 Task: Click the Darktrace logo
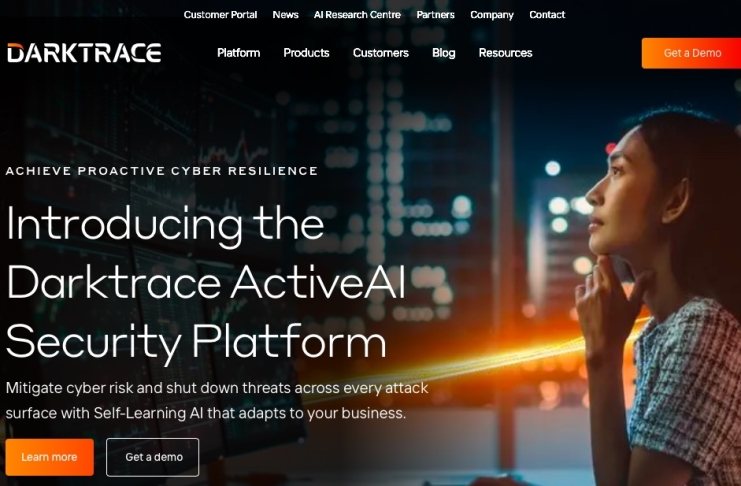click(84, 52)
